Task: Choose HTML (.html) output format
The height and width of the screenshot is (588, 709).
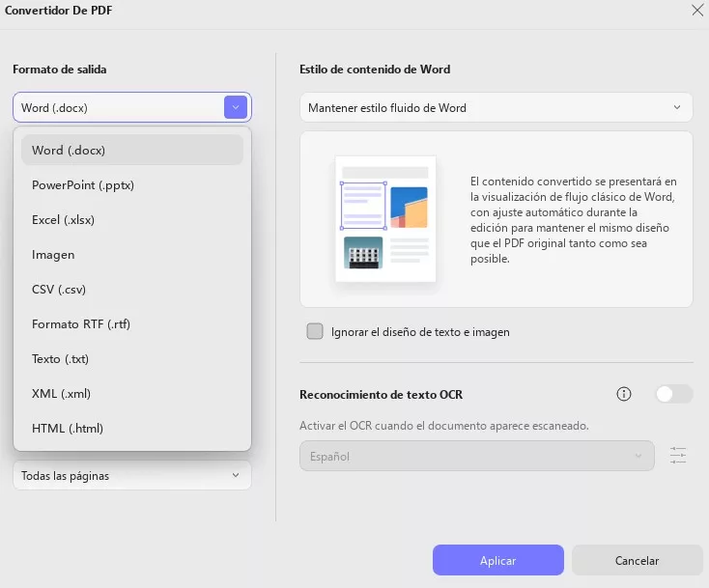Action: pos(132,429)
